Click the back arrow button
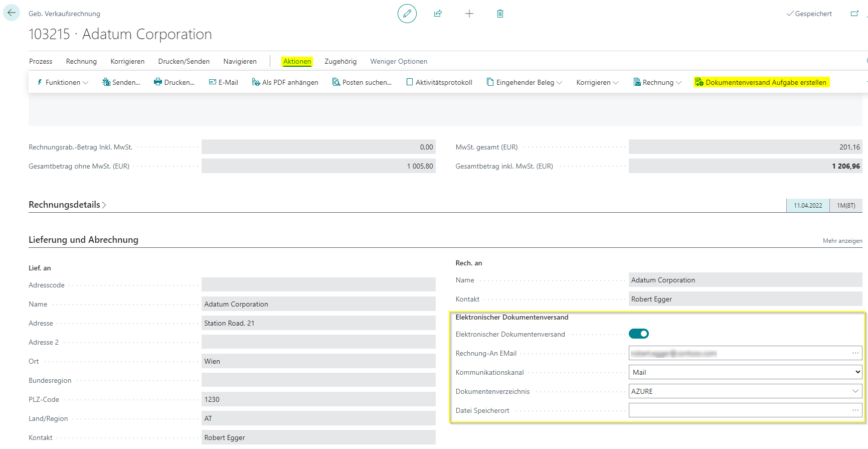The width and height of the screenshot is (868, 449). click(12, 13)
